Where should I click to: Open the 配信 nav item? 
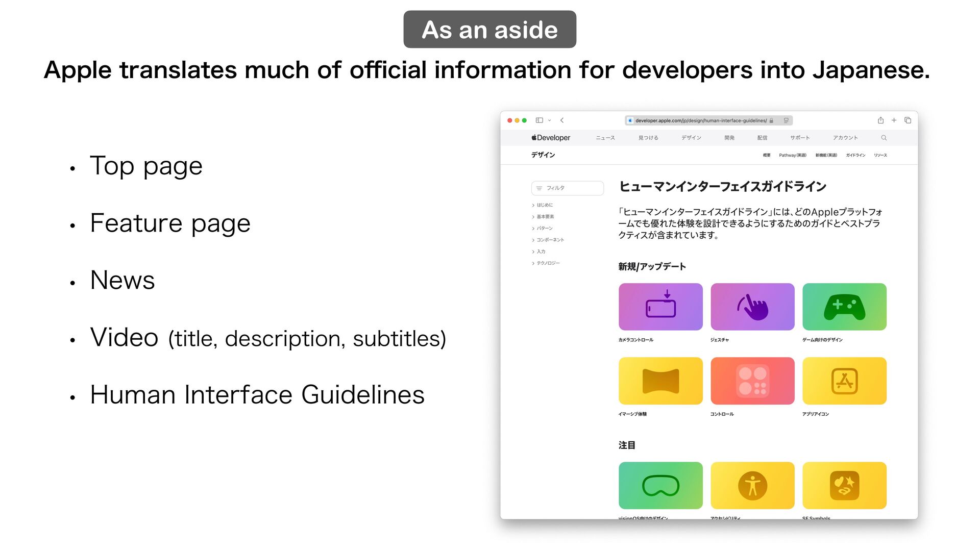762,138
